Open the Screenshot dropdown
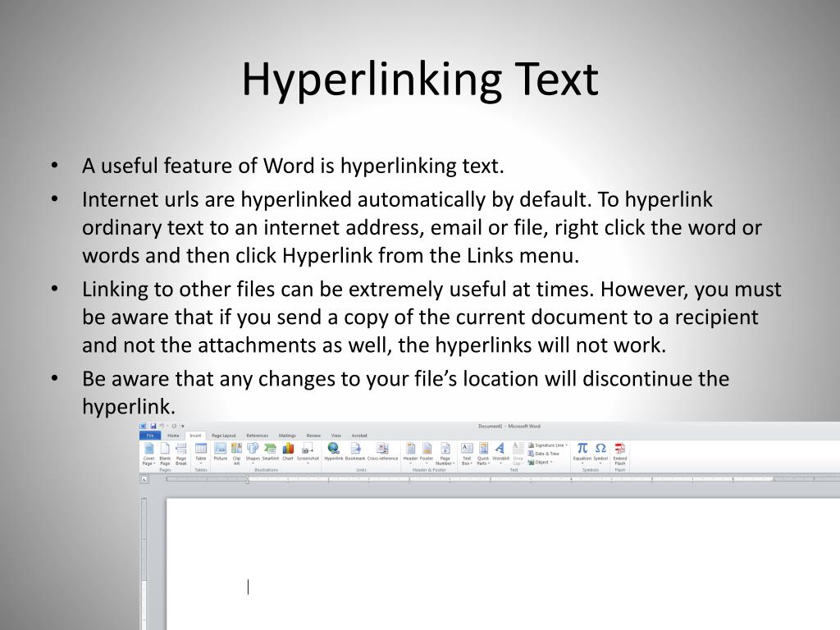The width and height of the screenshot is (840, 630). tap(308, 453)
